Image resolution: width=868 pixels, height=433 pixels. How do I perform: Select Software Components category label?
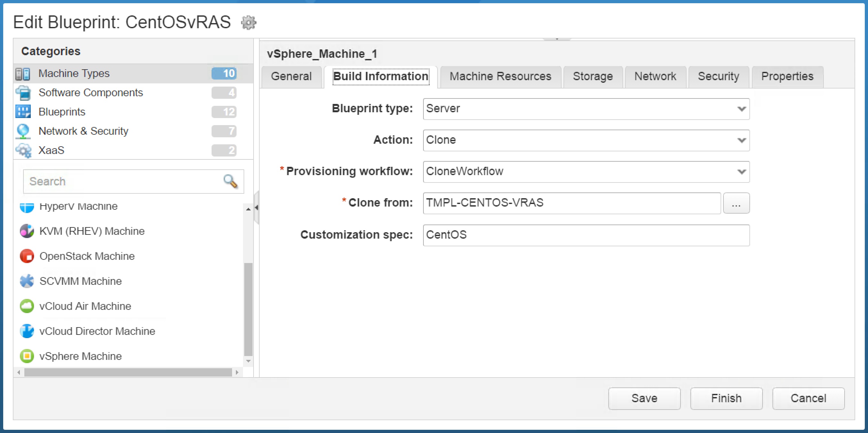click(91, 93)
